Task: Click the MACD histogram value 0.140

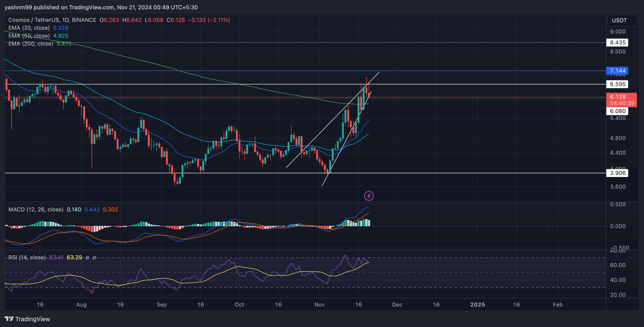Action: (x=74, y=209)
